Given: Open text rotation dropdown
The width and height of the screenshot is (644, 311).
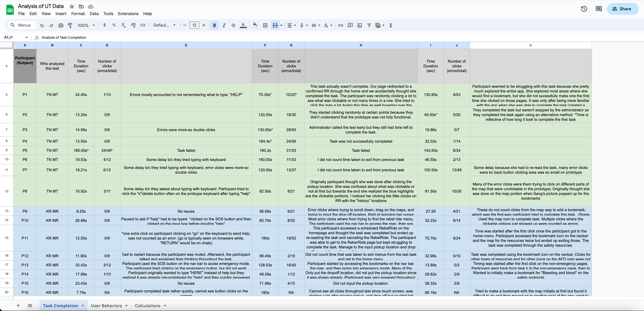Looking at the screenshot, I should (x=328, y=25).
